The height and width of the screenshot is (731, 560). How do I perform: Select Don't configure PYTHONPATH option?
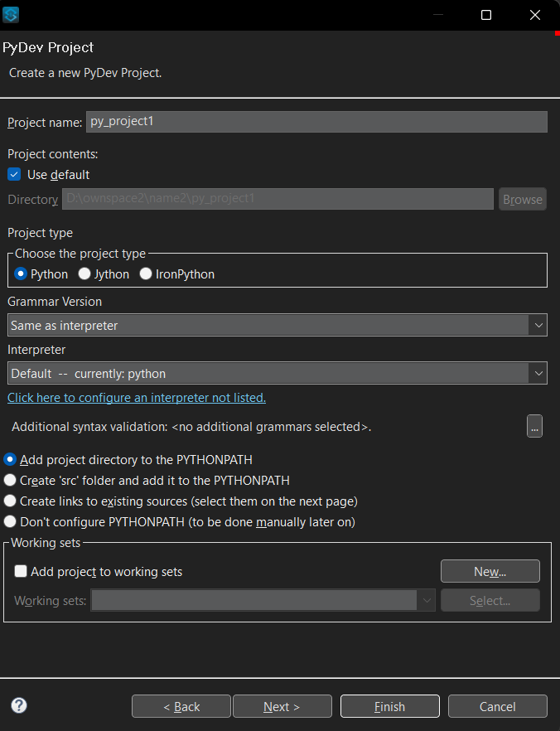pyautogui.click(x=10, y=521)
